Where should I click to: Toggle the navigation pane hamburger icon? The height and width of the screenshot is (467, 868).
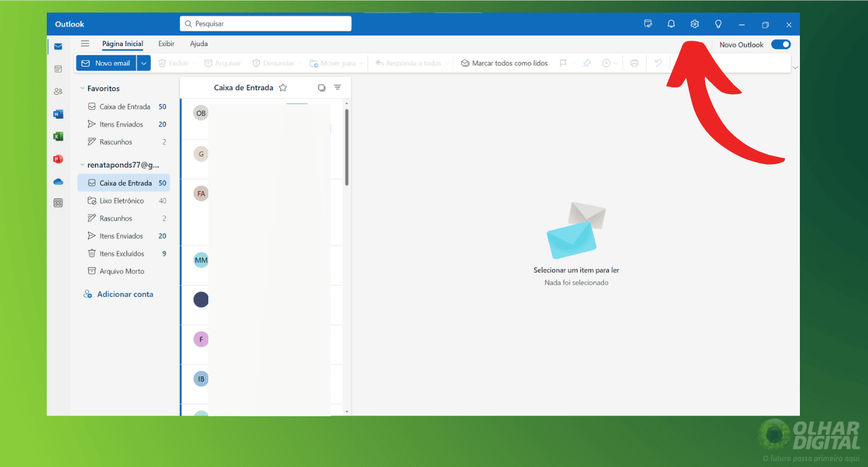click(85, 43)
